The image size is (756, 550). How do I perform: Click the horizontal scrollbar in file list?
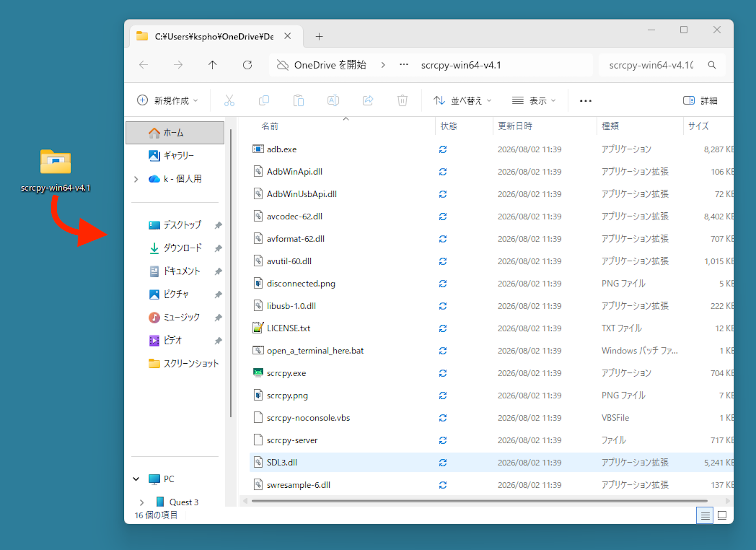coord(480,501)
